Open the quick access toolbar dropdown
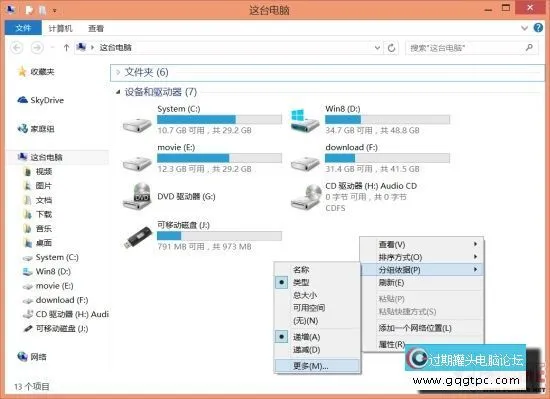The width and height of the screenshot is (550, 399). point(55,11)
